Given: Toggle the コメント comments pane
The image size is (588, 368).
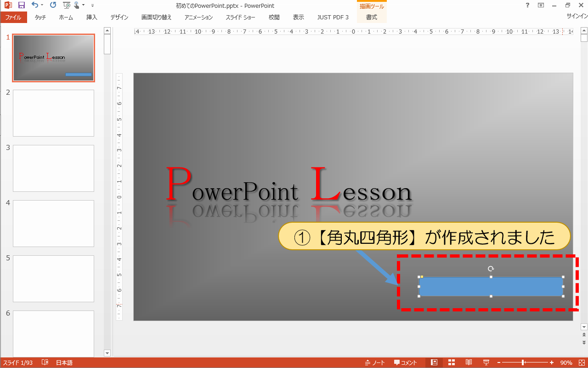Looking at the screenshot, I should (406, 362).
